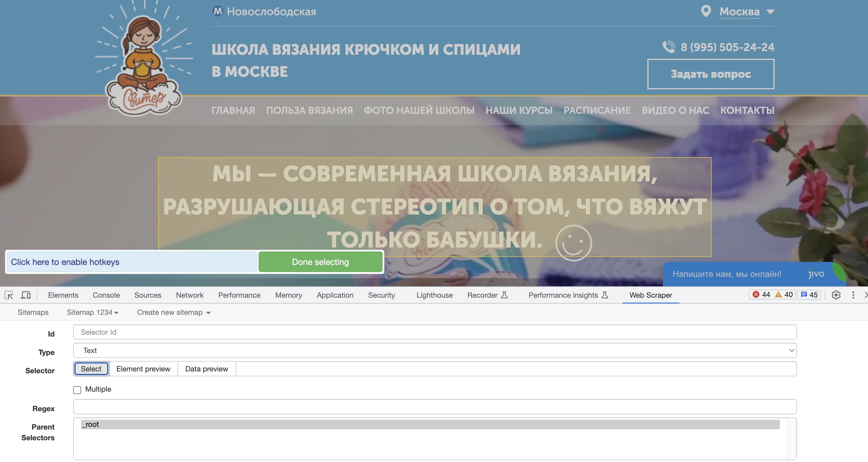Open the three-dot DevTools customize menu
This screenshot has height=462, width=868.
point(853,295)
